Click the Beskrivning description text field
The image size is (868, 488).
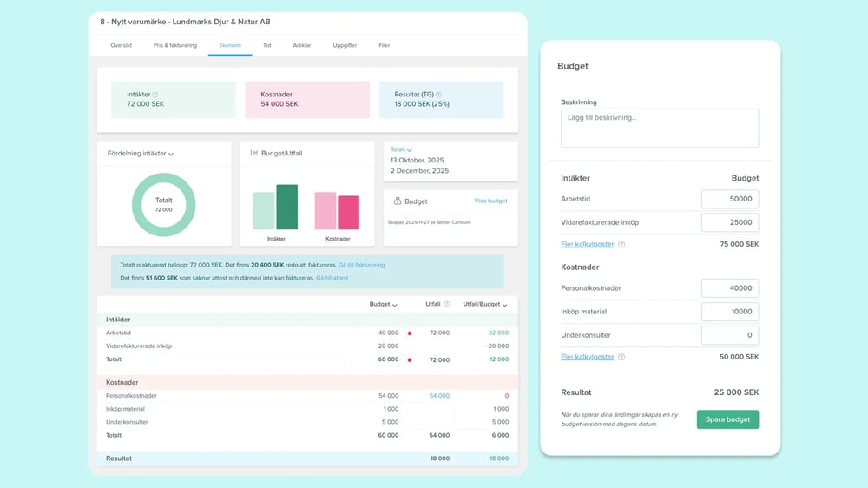[660, 128]
